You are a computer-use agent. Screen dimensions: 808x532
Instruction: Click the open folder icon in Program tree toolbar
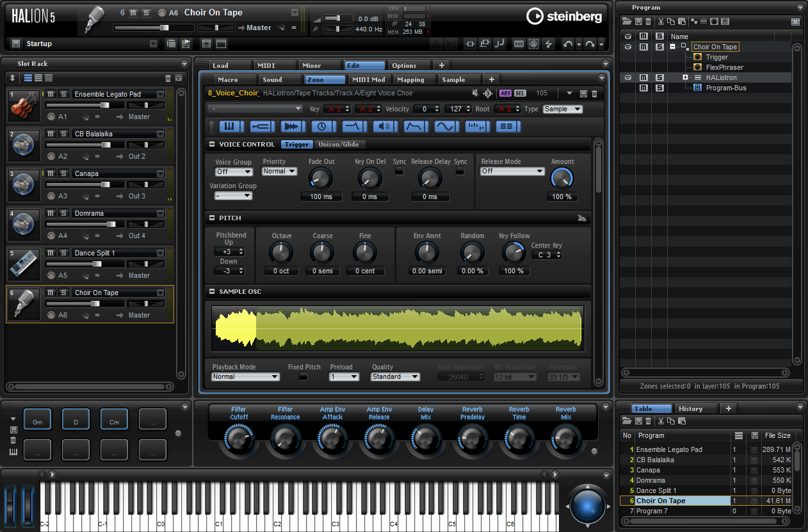626,22
